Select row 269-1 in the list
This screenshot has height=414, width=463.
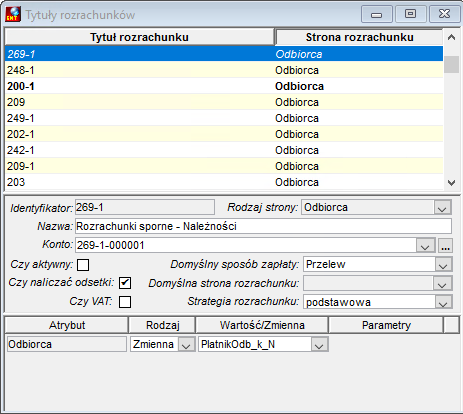224,54
